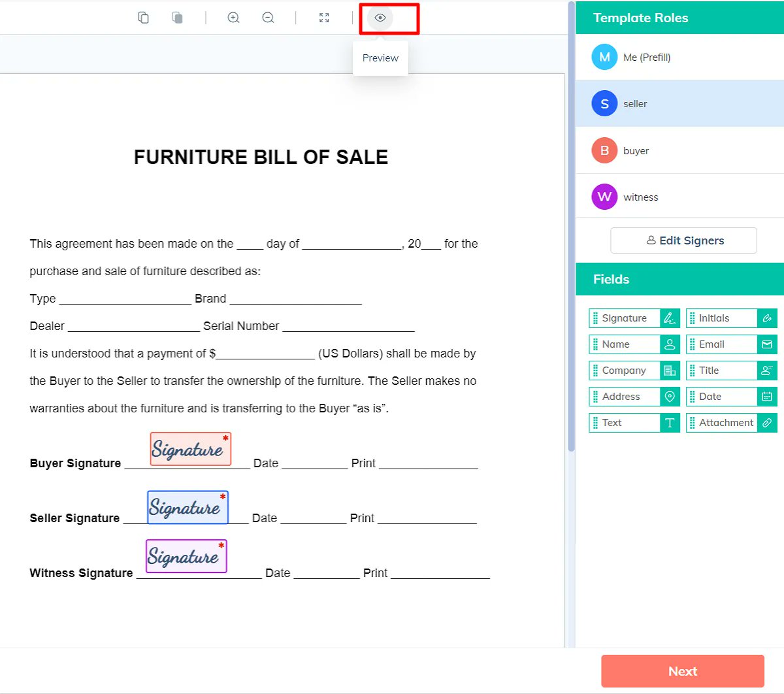784x694 pixels.
Task: Click the initials icon in Fields
Action: point(767,318)
